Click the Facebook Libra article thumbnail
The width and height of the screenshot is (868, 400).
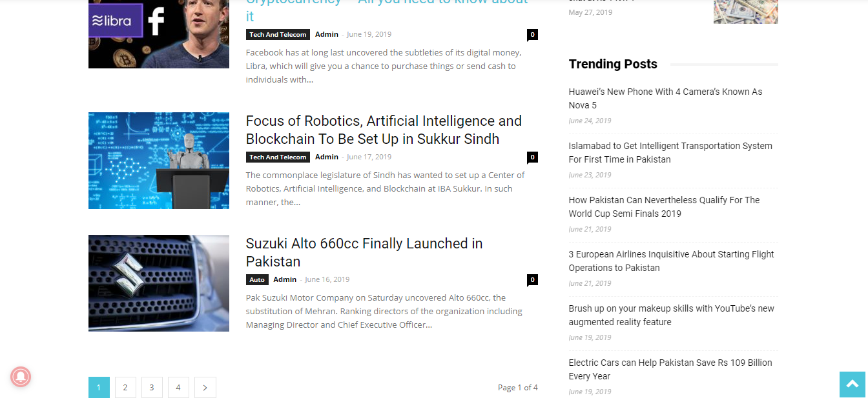click(158, 34)
